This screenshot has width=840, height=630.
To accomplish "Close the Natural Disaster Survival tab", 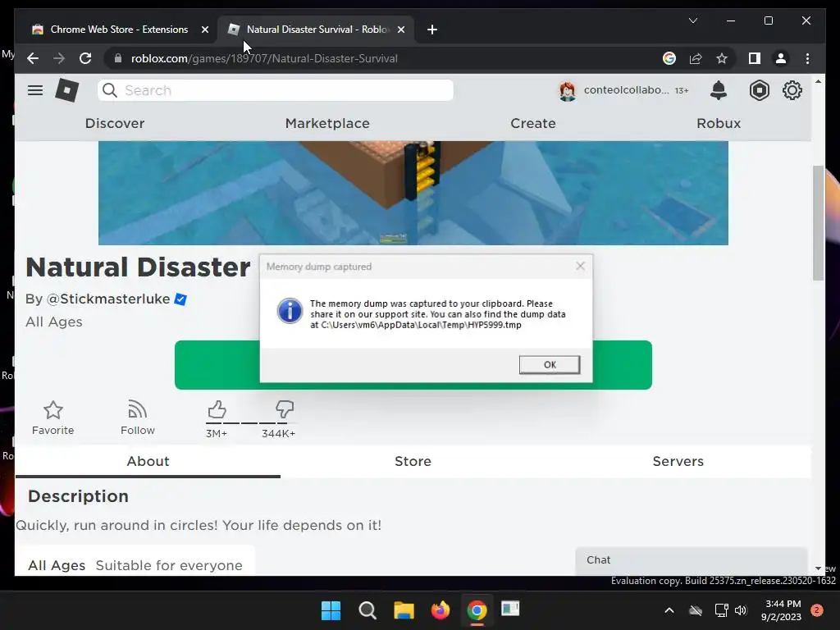I will tap(401, 30).
